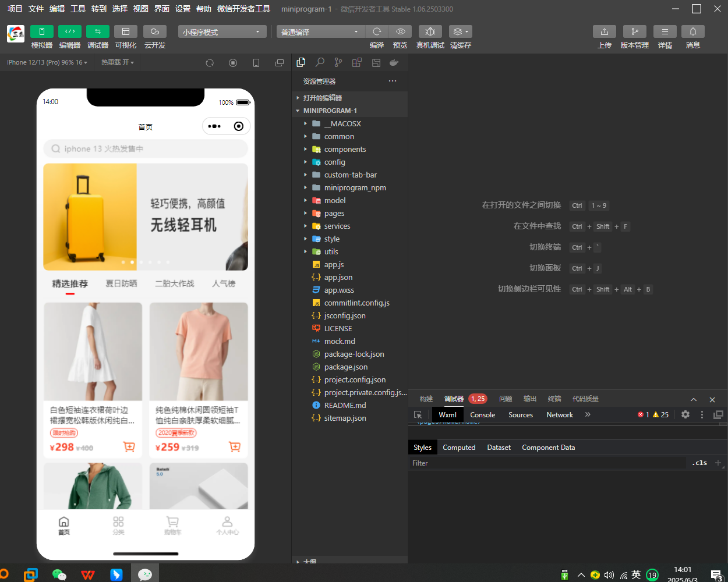Select the 夏日防晒 tab in simulator

(121, 283)
